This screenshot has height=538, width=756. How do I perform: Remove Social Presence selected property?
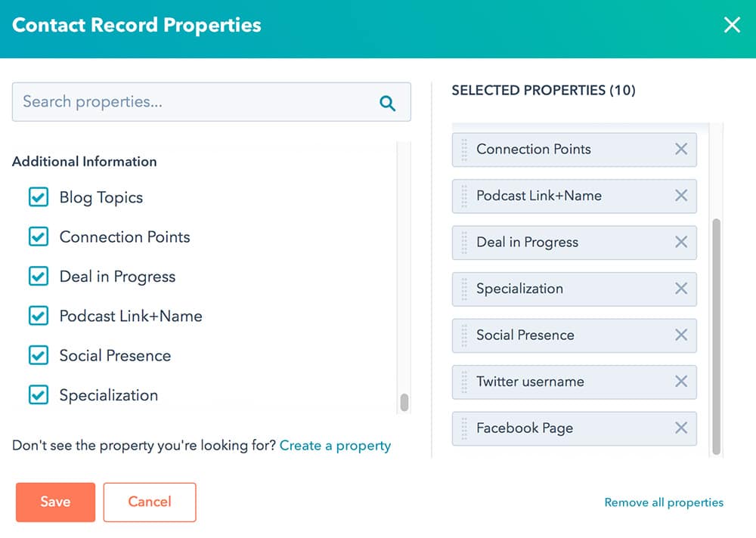(x=680, y=335)
